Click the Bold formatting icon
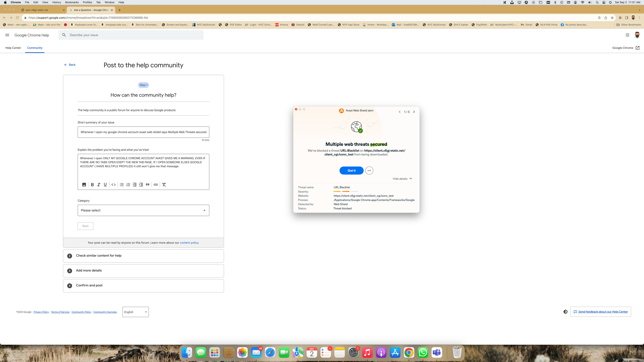Image resolution: width=644 pixels, height=362 pixels. pos(92,184)
